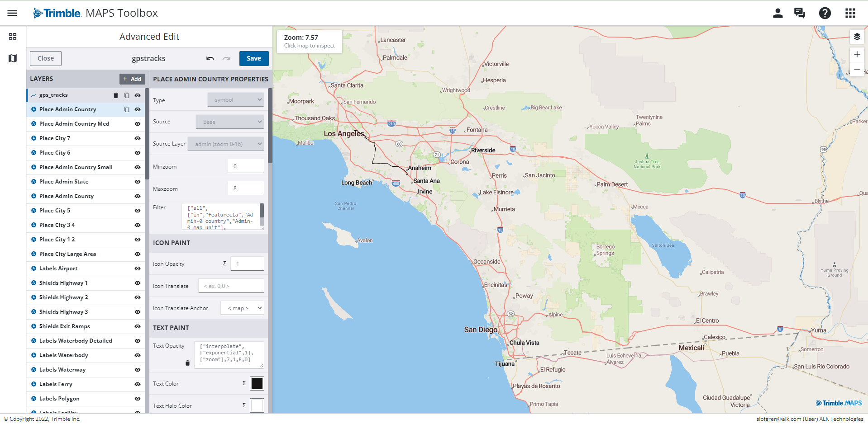868x424 pixels.
Task: Toggle visibility of Labels Airport
Action: coord(138,269)
